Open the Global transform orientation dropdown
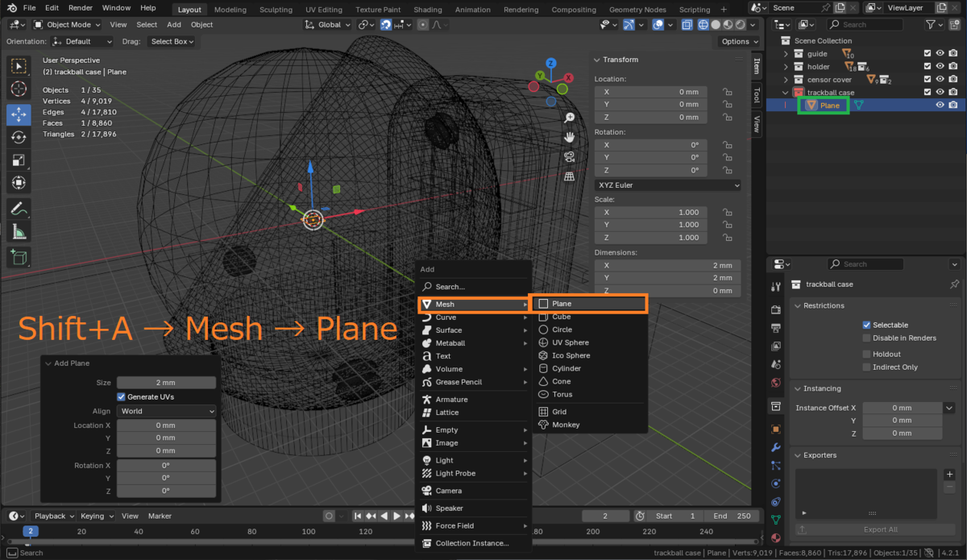The image size is (967, 560). pos(328,25)
